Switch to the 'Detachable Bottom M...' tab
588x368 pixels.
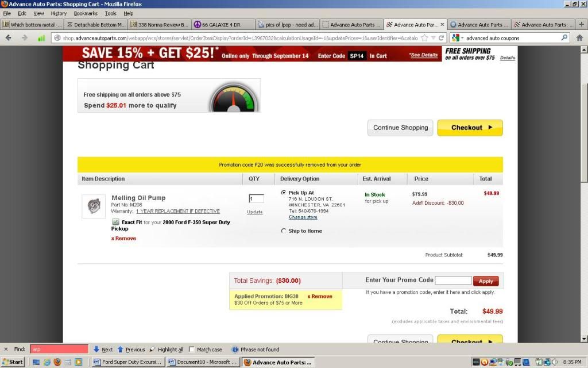click(x=95, y=24)
